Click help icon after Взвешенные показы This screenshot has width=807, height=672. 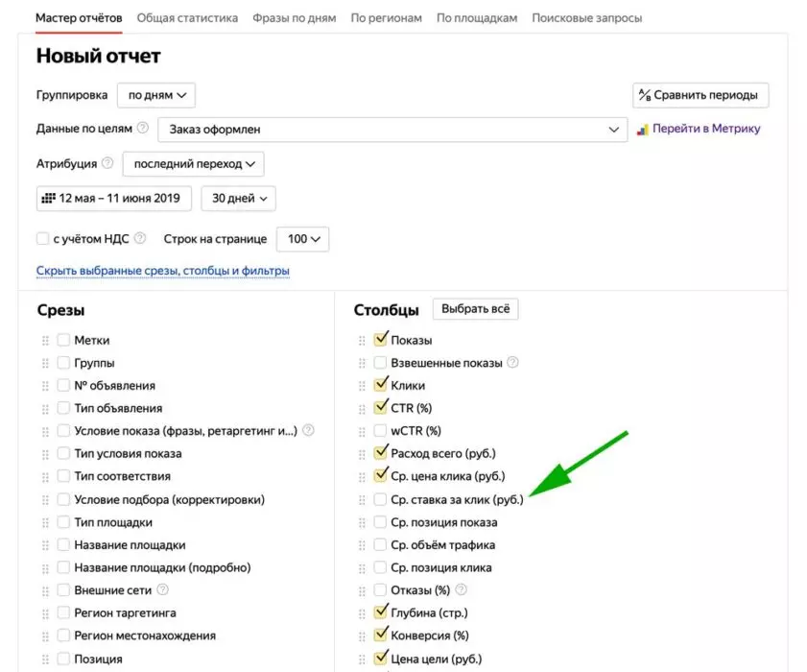click(x=512, y=362)
